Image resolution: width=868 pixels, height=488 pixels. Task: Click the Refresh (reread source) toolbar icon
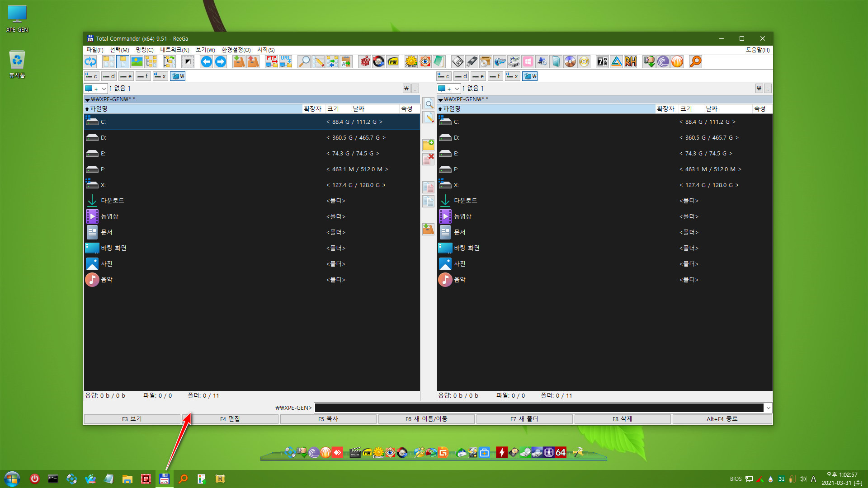[90, 61]
